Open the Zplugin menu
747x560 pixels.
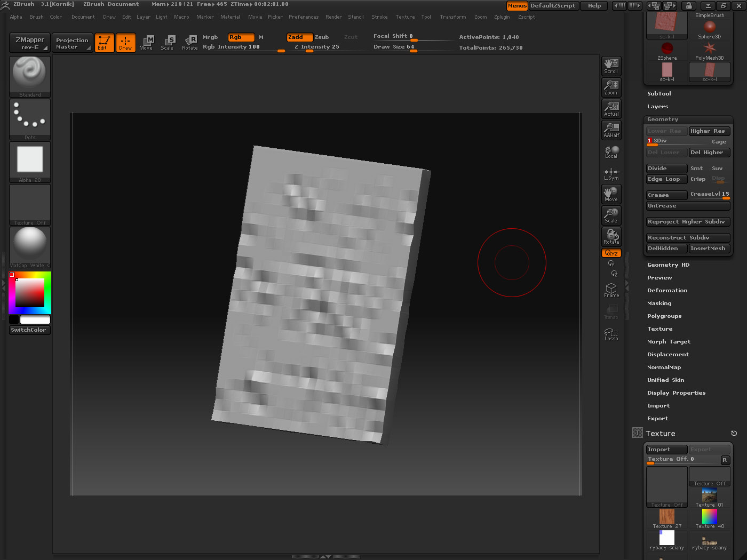(x=502, y=17)
